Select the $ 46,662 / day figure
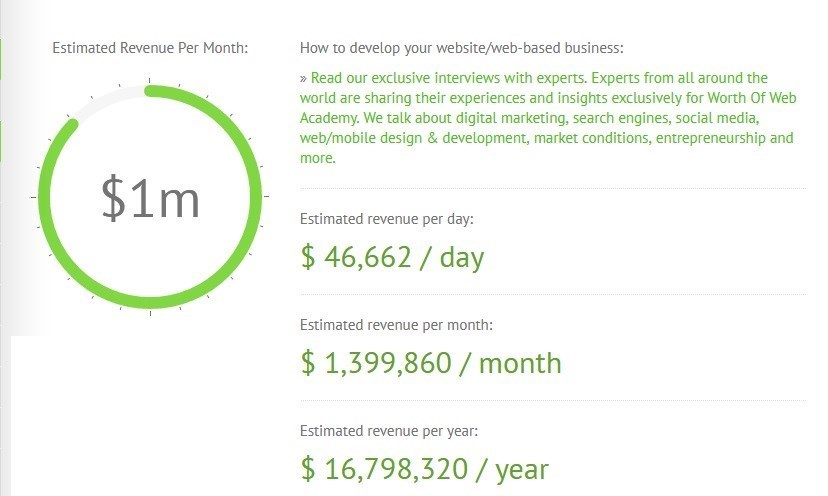Screen dimensions: 828x496 [x=392, y=257]
